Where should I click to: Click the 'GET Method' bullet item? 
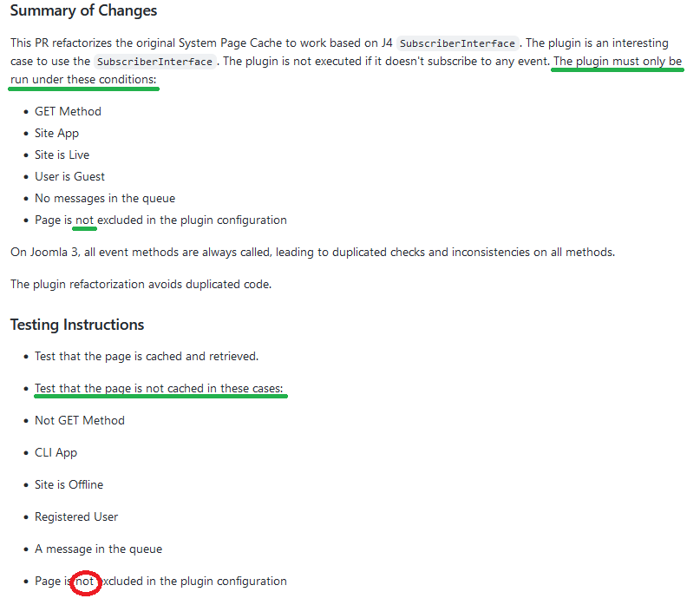pos(68,111)
